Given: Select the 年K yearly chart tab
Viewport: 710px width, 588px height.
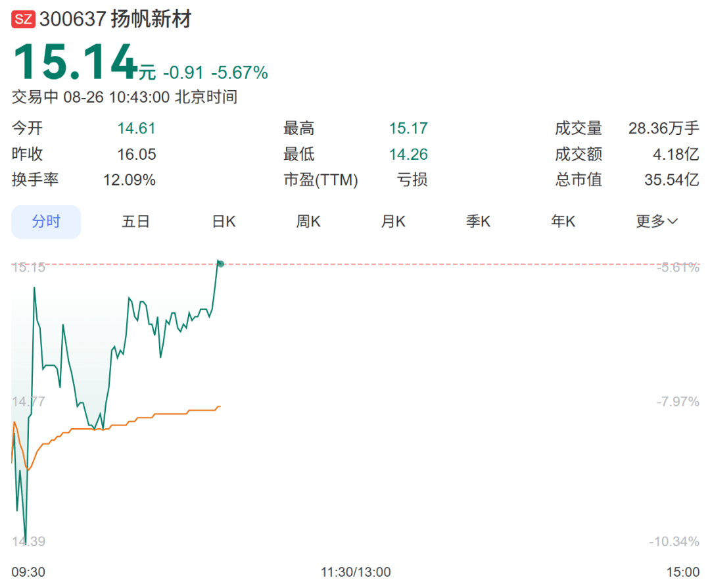Looking at the screenshot, I should click(563, 222).
